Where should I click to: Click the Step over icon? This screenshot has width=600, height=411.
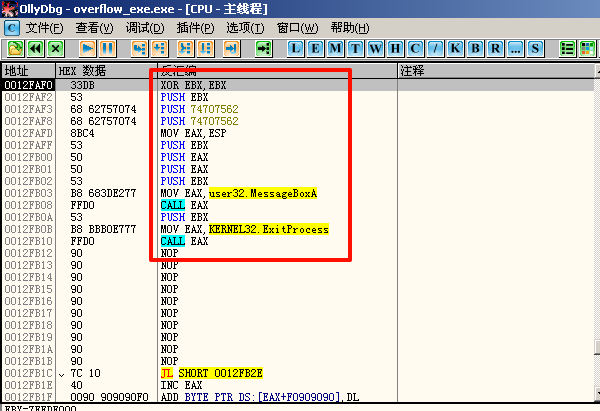click(160, 49)
